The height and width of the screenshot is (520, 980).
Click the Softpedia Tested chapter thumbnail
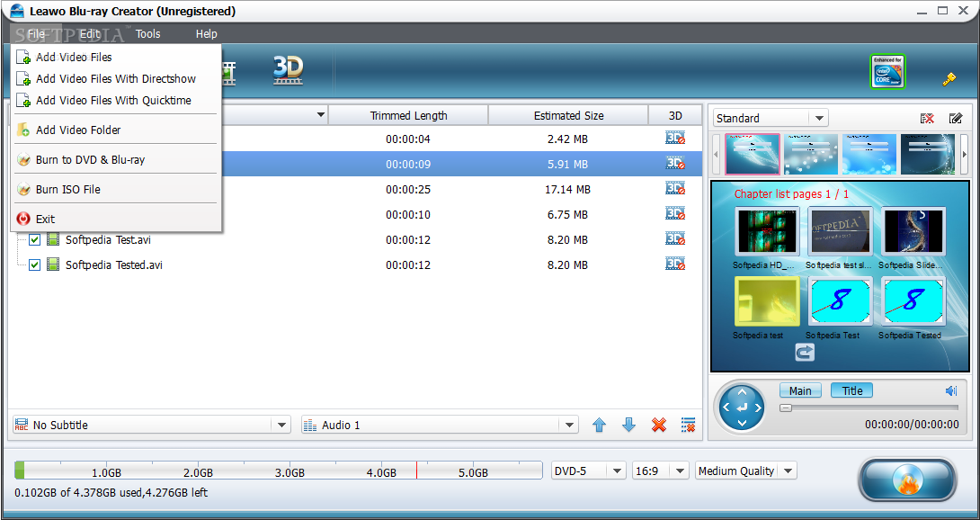(x=913, y=301)
